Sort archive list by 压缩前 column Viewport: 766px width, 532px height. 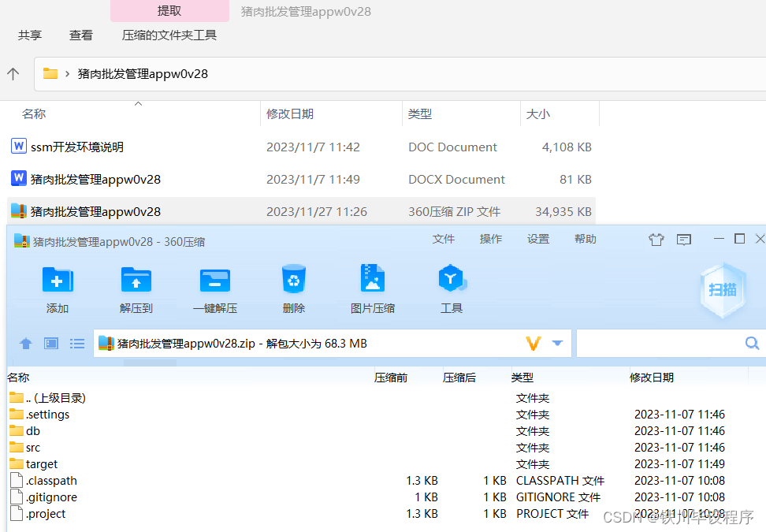391,378
